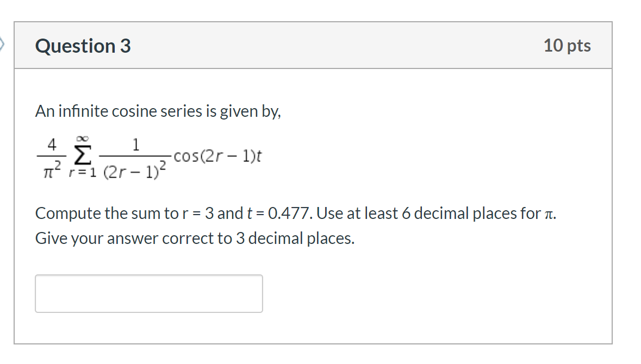
Task: Select the cos(2r − 1)t expression
Action: (216, 157)
